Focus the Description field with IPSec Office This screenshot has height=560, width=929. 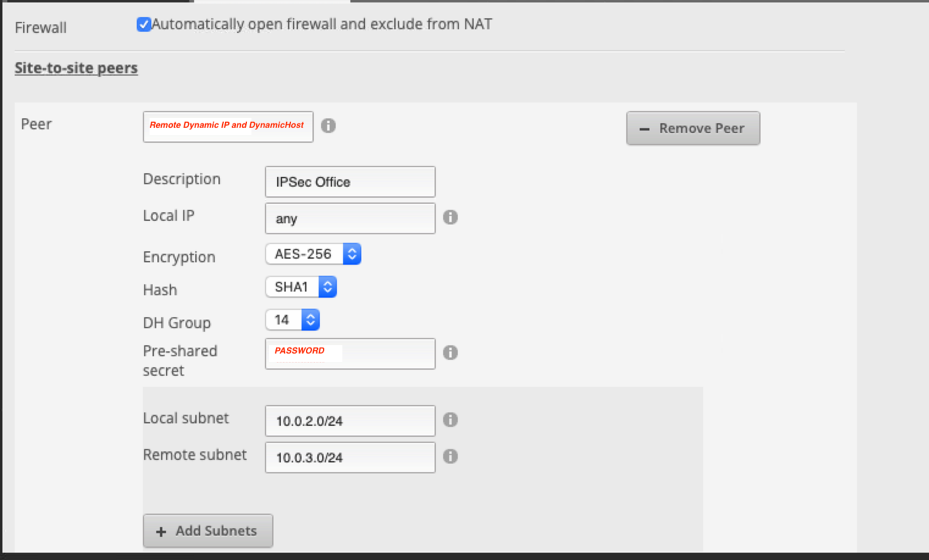pos(350,182)
